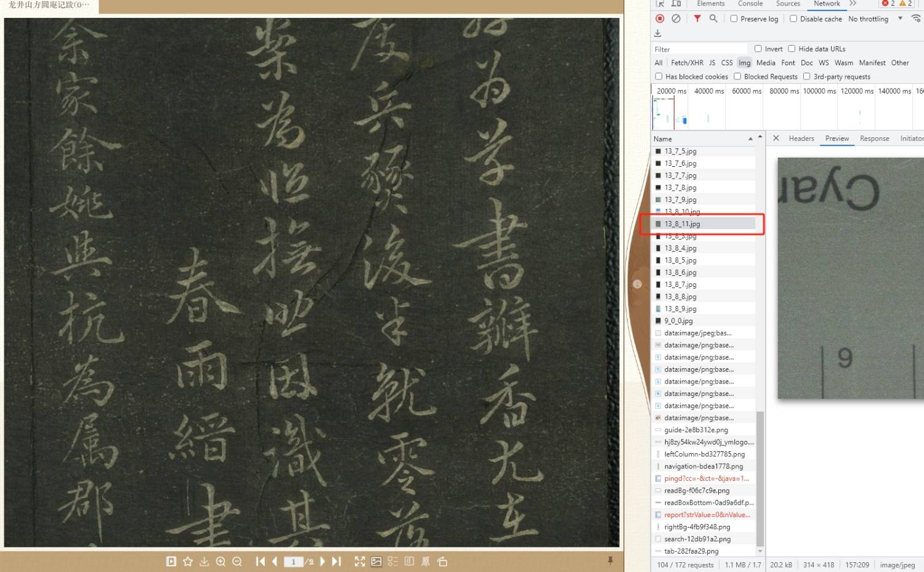This screenshot has width=924, height=572.
Task: Stop recording network log
Action: coord(660,18)
